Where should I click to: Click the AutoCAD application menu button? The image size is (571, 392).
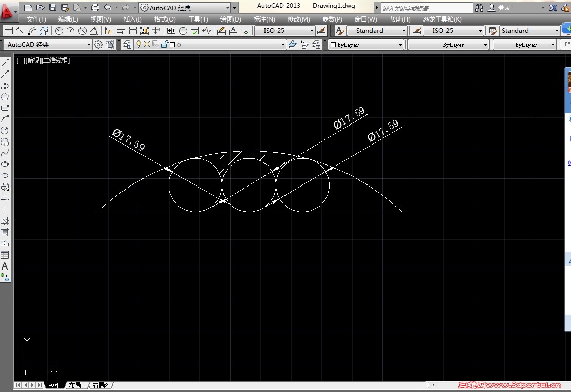coord(8,11)
